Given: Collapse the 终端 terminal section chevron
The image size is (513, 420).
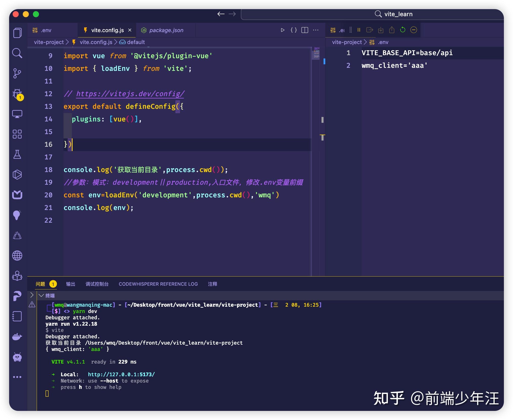Looking at the screenshot, I should click(x=41, y=295).
